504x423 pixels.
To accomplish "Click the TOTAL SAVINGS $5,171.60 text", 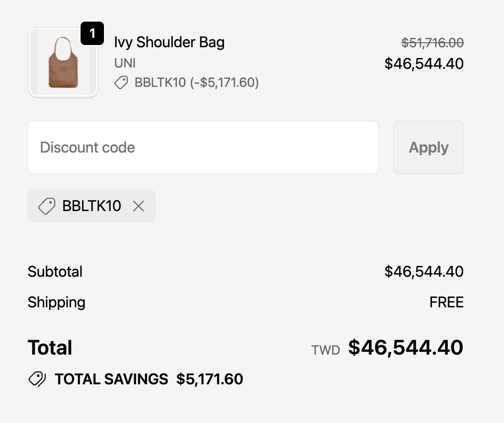I will coord(149,379).
